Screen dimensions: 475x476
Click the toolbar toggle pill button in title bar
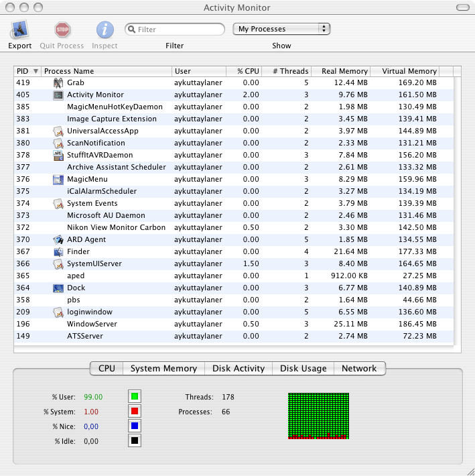pos(463,7)
